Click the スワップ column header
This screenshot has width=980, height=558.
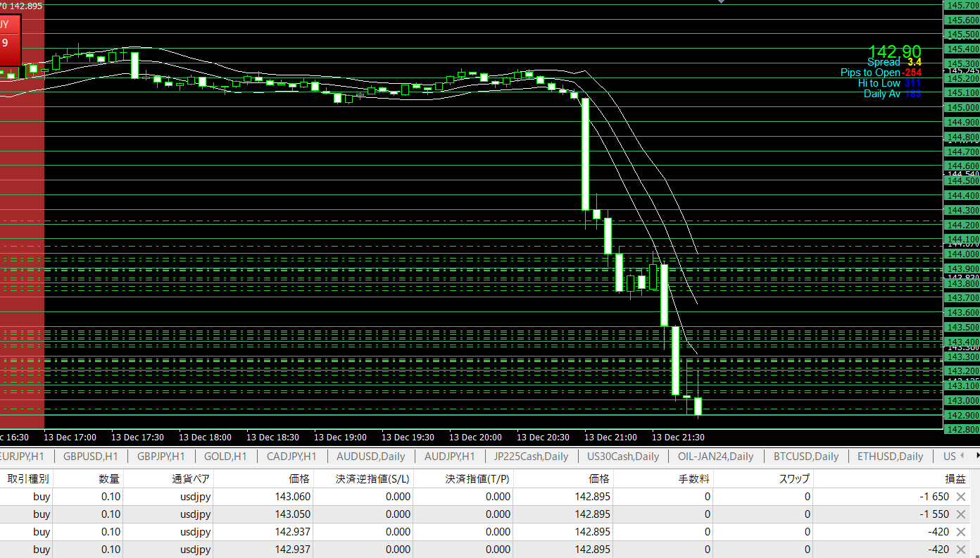coord(794,478)
